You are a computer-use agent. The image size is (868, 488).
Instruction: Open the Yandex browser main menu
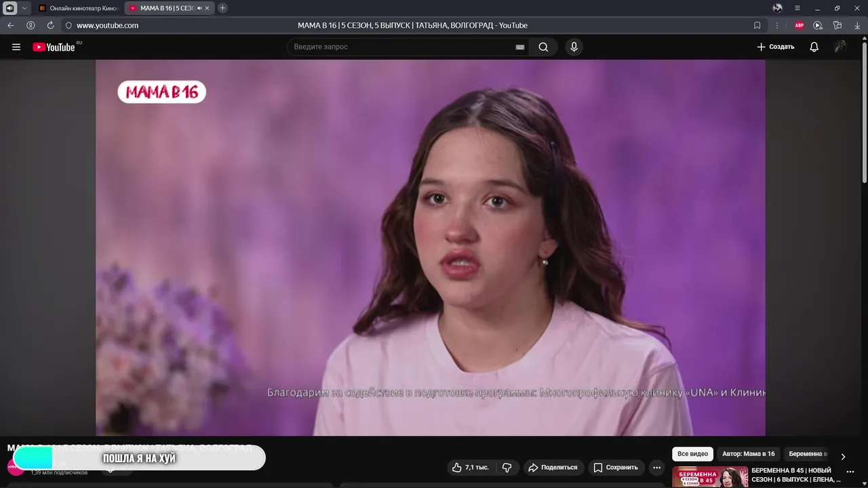[797, 8]
